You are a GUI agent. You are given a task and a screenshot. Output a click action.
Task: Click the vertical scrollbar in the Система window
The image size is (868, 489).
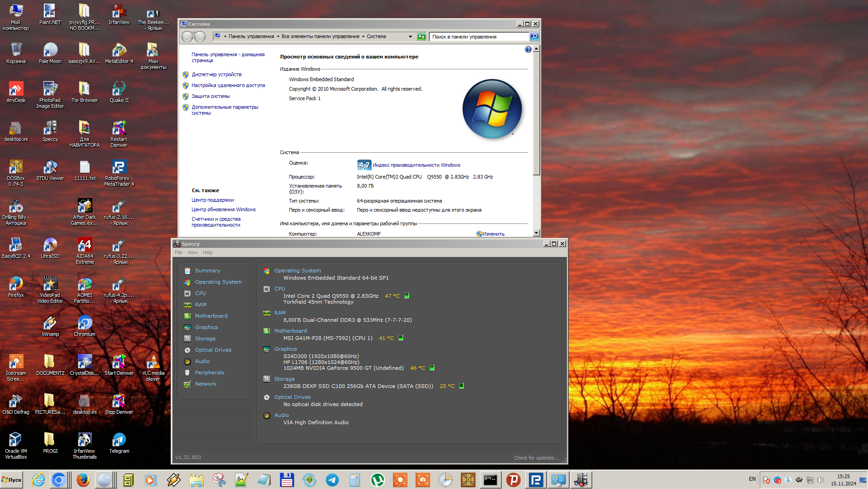click(x=536, y=113)
